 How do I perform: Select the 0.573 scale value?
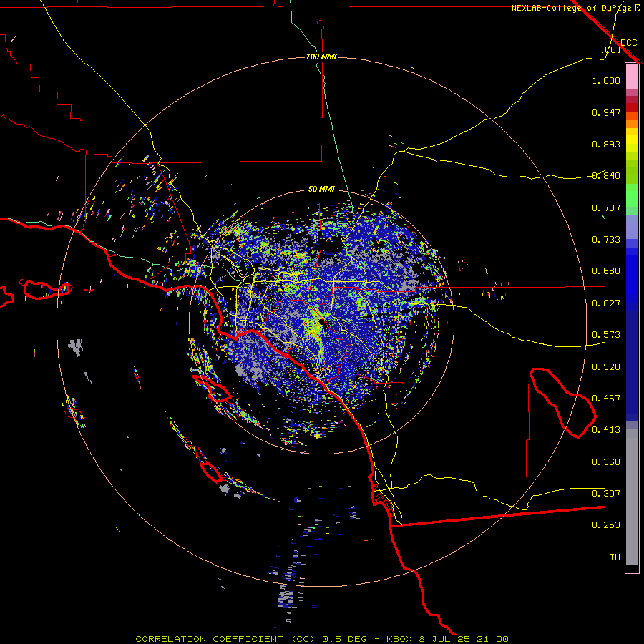[606, 335]
